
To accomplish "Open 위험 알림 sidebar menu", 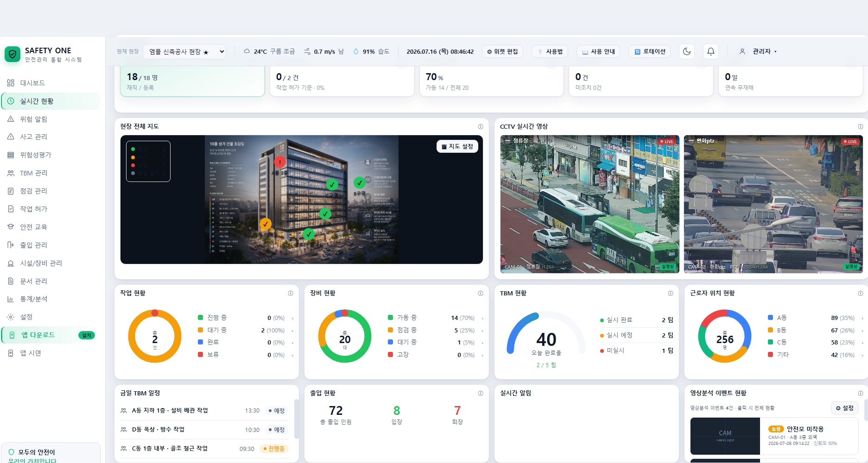I will coord(51,119).
